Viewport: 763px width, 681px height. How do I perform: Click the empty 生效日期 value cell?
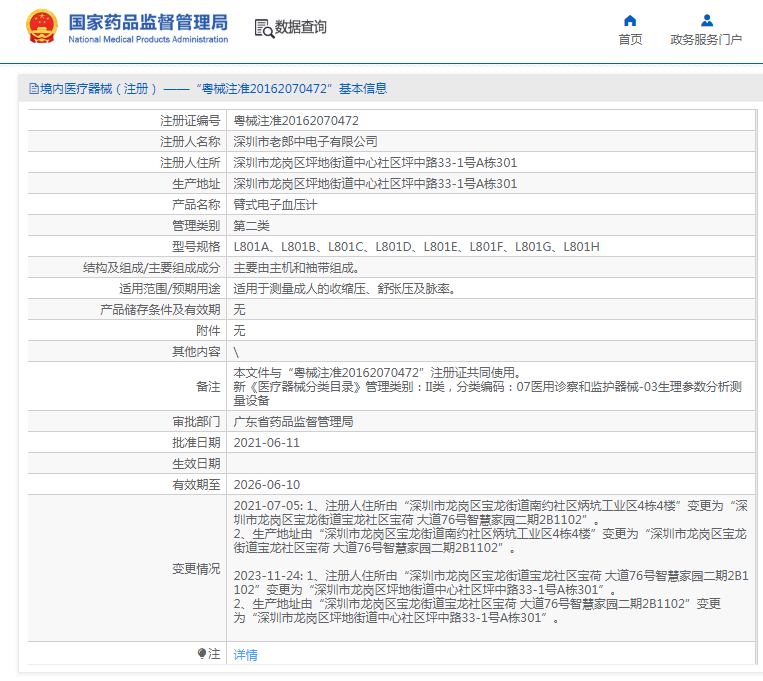(x=491, y=463)
